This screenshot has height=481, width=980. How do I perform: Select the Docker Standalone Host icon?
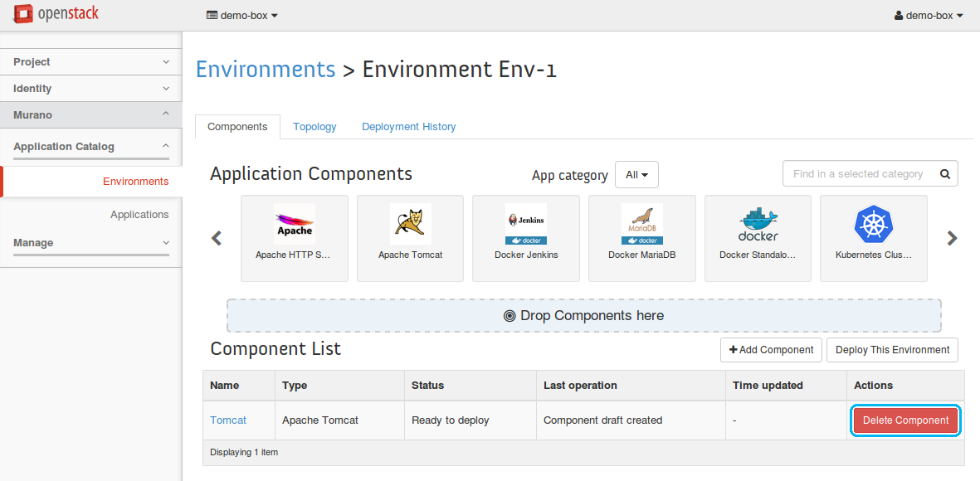(x=758, y=225)
